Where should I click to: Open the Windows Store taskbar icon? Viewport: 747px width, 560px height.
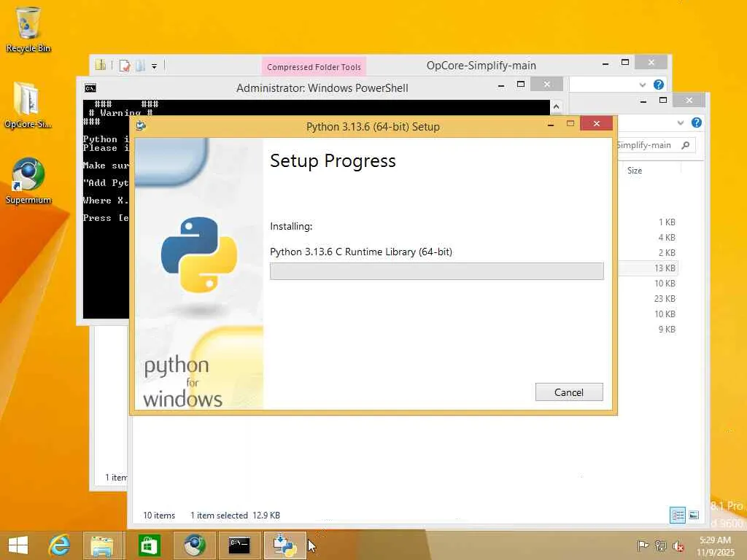tap(149, 545)
